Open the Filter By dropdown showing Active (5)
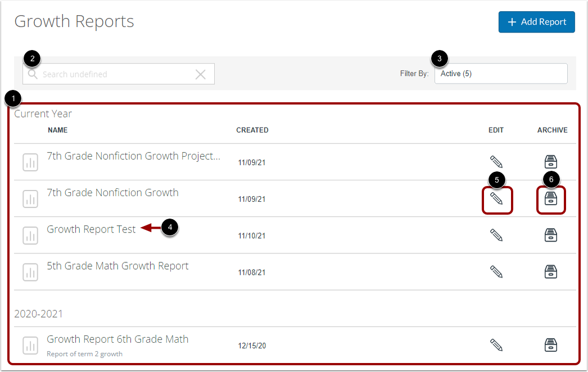 [x=500, y=74]
